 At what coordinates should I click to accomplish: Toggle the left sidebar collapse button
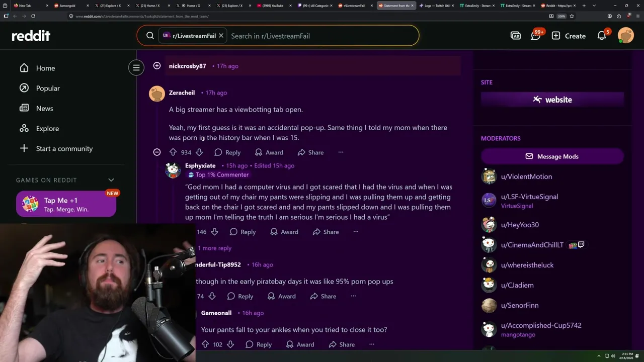136,67
